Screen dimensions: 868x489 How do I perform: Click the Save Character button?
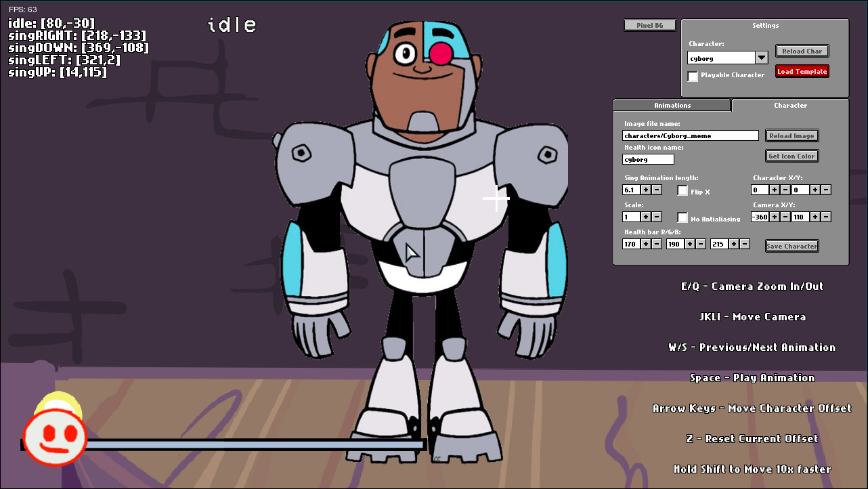click(x=792, y=246)
